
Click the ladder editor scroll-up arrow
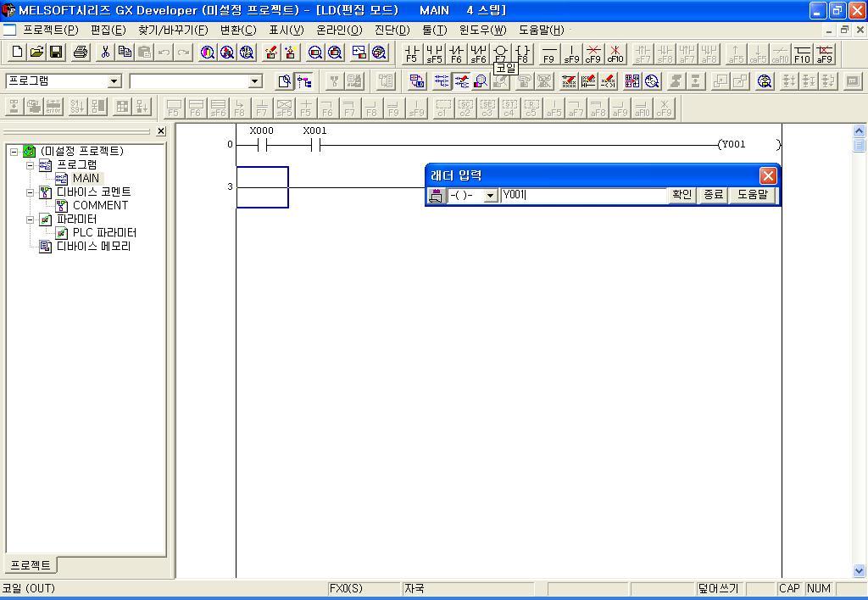859,131
